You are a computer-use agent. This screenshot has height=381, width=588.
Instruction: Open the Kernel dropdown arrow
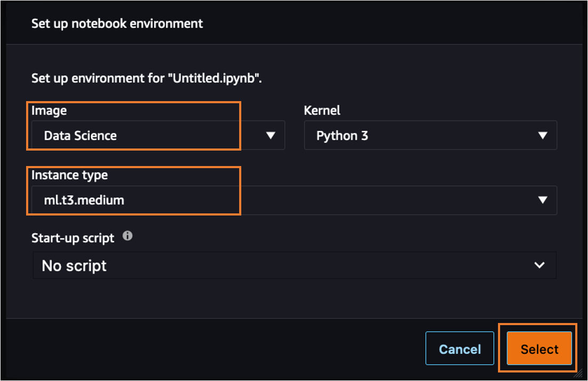543,135
